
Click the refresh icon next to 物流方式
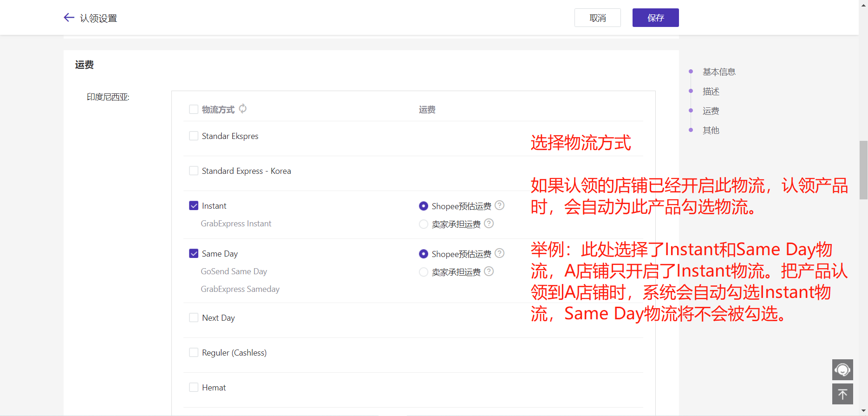click(x=242, y=109)
